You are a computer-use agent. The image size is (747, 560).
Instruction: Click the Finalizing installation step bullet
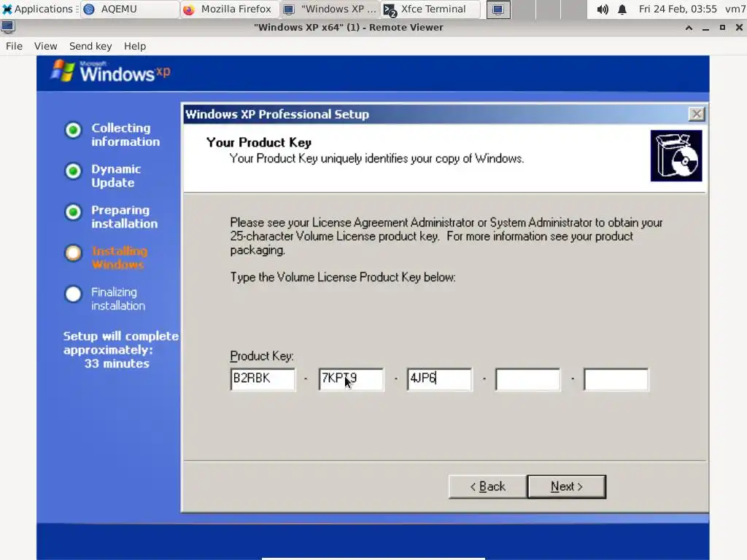[x=74, y=294]
